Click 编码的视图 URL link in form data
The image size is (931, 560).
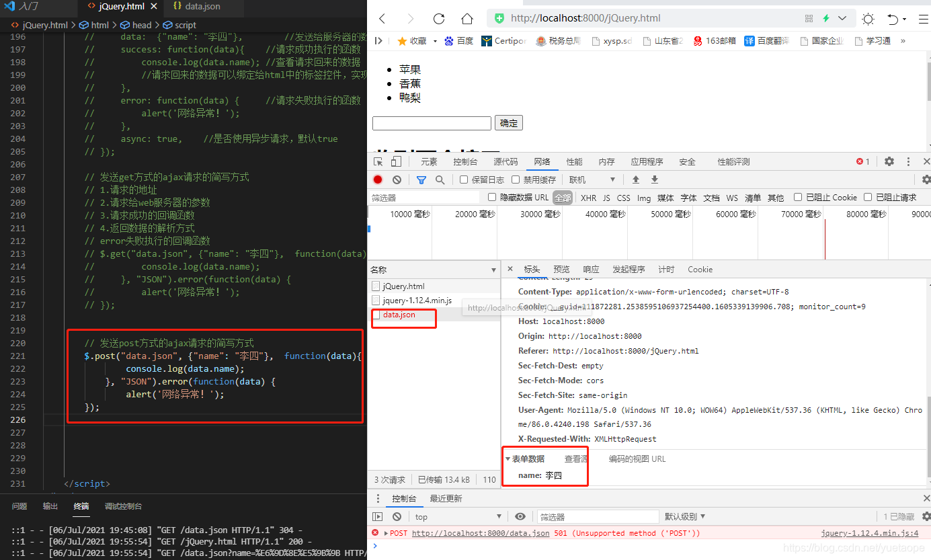pyautogui.click(x=637, y=459)
